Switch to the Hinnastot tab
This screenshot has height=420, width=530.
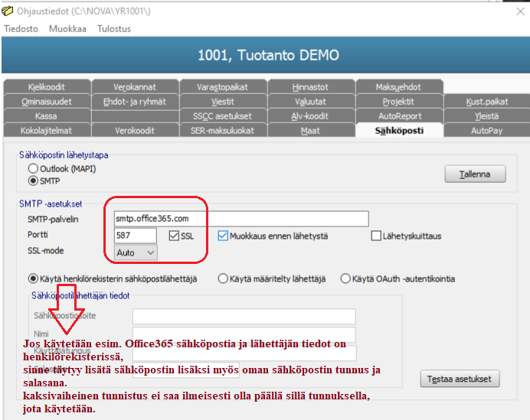pos(311,87)
